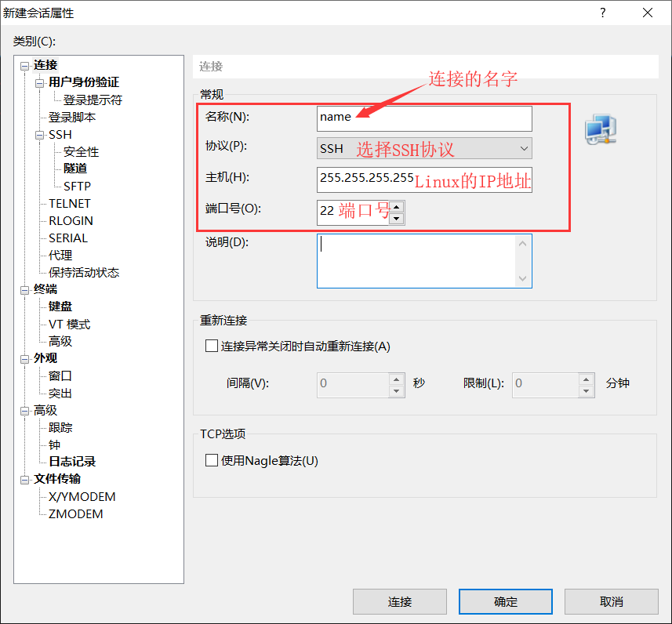The image size is (672, 624).
Task: Click the 取消 button
Action: click(612, 602)
